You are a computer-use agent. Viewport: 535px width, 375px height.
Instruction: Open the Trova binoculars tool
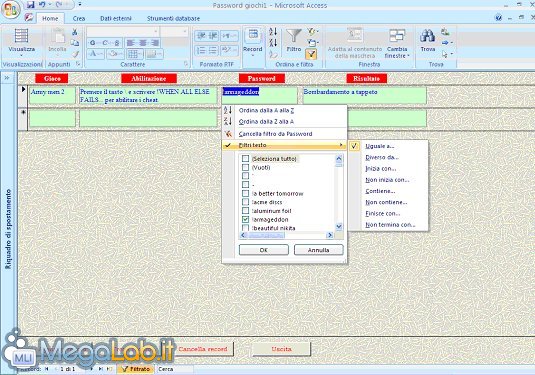click(428, 36)
